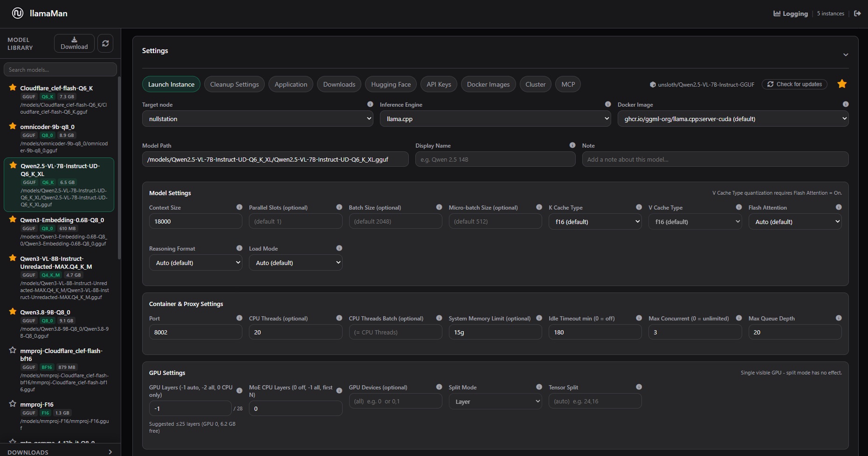This screenshot has width=868, height=456.
Task: Switch to Cleanup Settings tab
Action: pyautogui.click(x=234, y=84)
